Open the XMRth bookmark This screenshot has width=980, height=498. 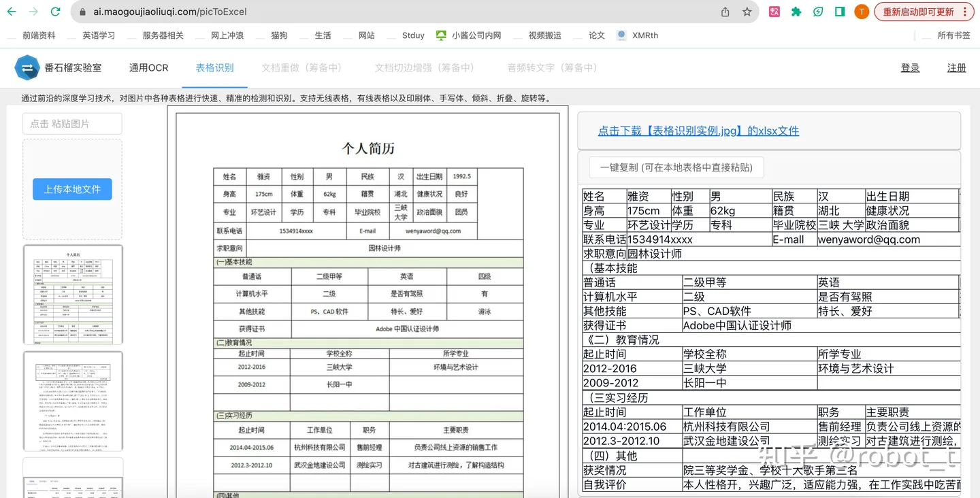[638, 35]
